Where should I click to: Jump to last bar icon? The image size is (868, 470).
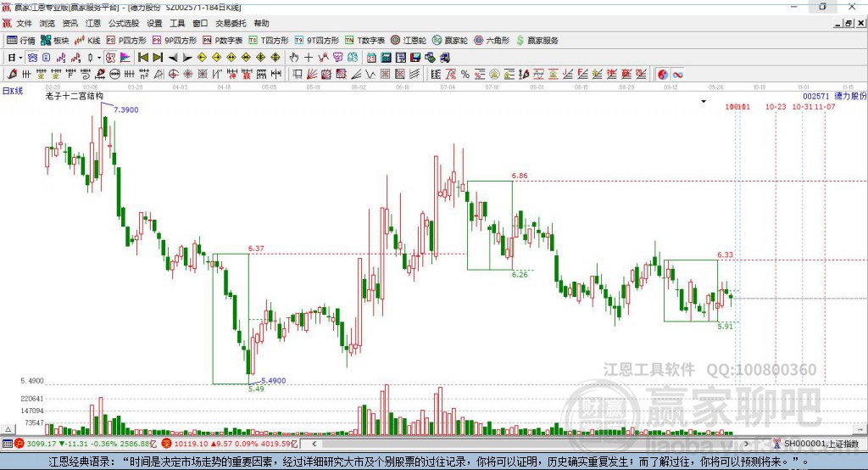[158, 58]
